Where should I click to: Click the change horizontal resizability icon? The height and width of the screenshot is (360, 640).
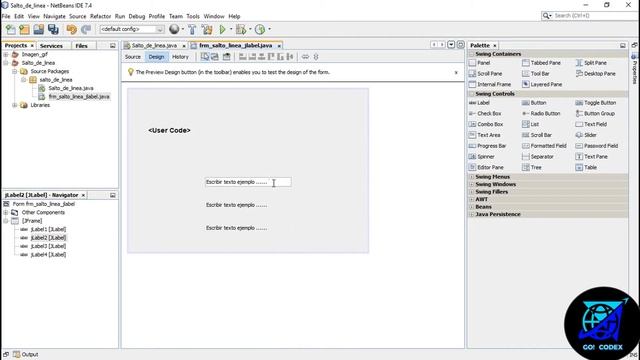pos(305,57)
